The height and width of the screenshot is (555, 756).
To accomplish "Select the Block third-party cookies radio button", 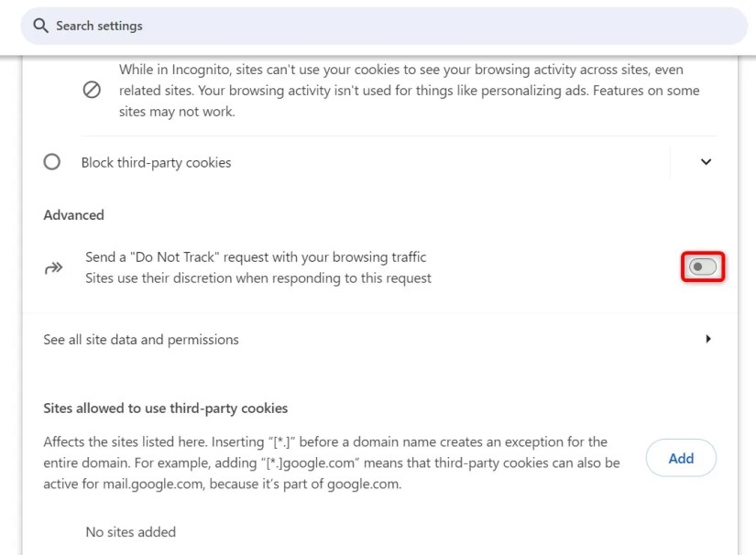I will (52, 162).
